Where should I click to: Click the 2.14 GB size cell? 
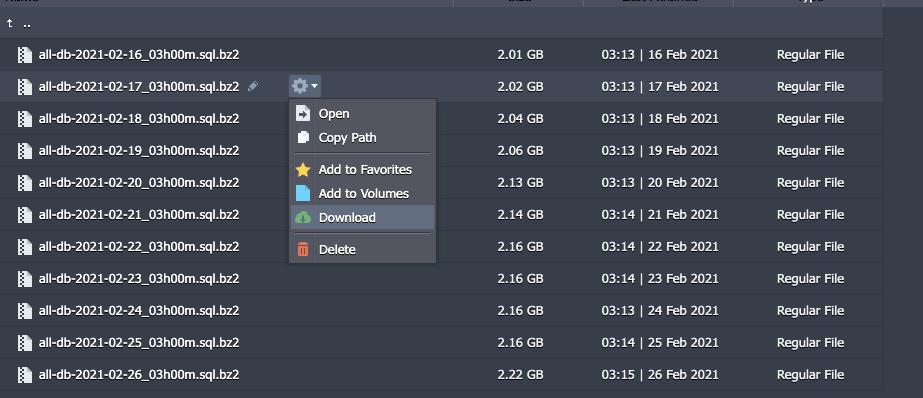point(520,214)
